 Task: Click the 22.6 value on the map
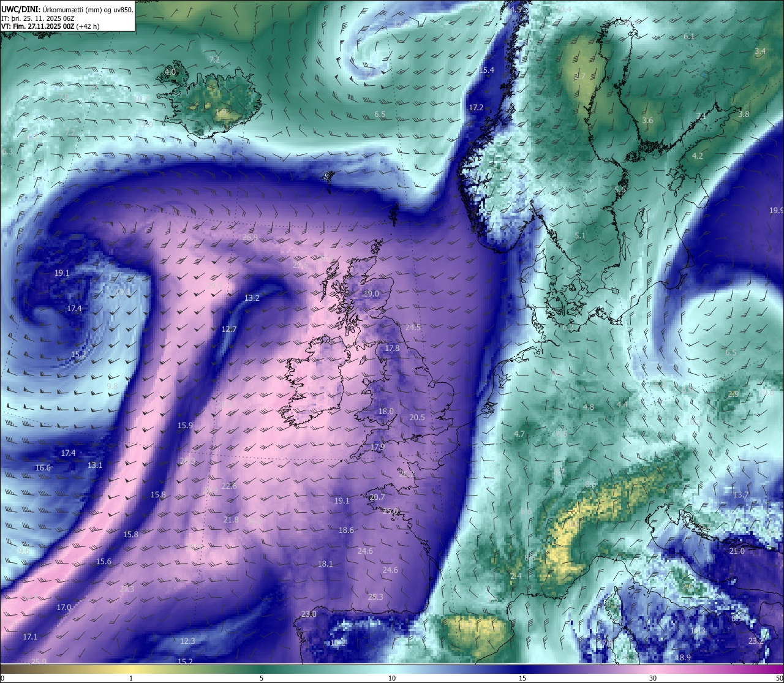[229, 486]
